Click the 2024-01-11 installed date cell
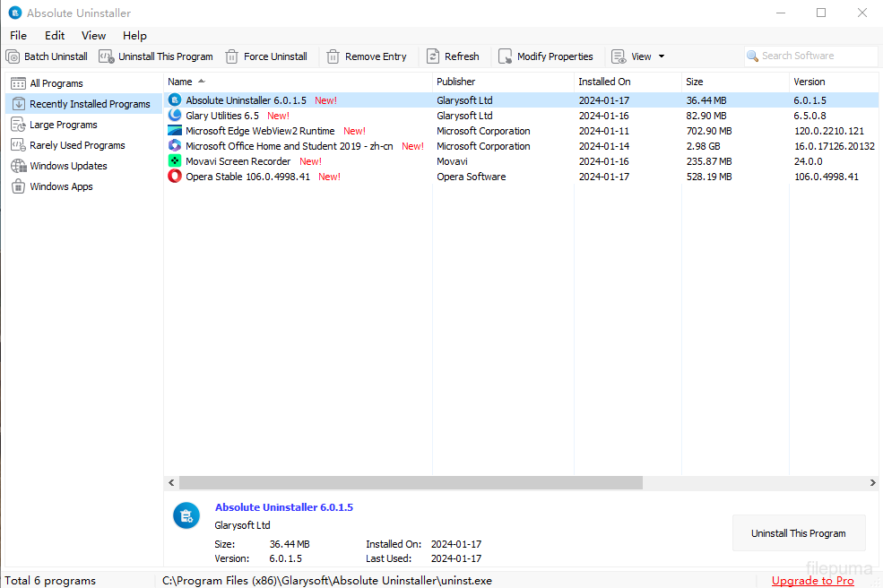 603,131
